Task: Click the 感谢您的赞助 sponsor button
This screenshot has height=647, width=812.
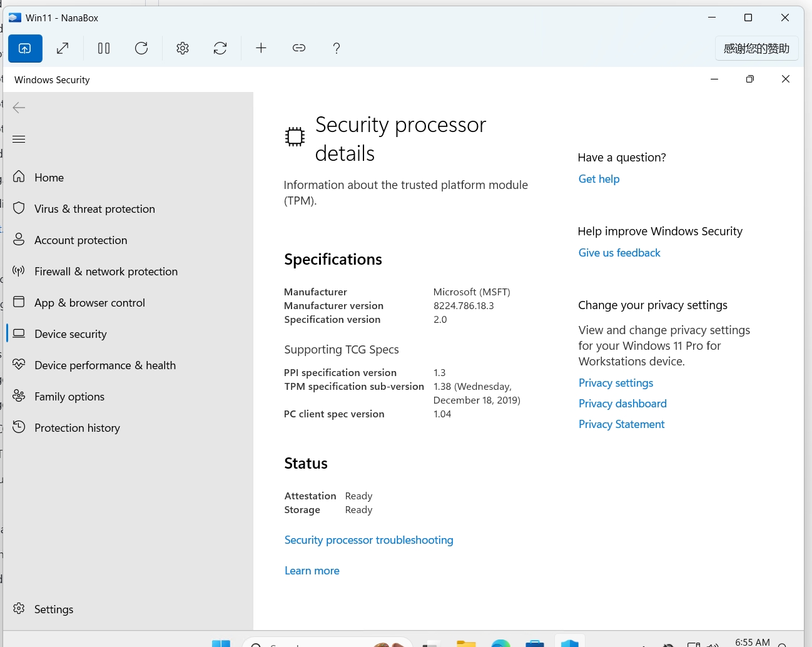Action: click(756, 48)
